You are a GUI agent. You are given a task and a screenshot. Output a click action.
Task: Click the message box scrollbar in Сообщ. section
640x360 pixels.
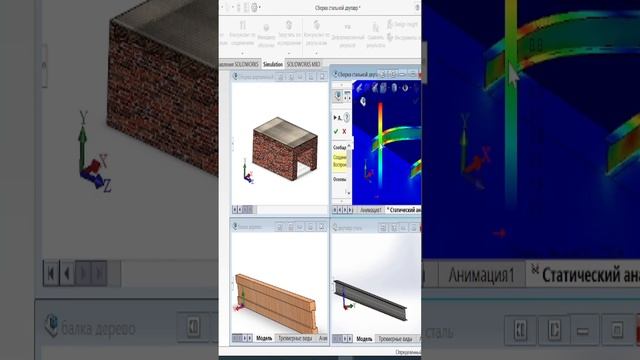[x=349, y=158]
